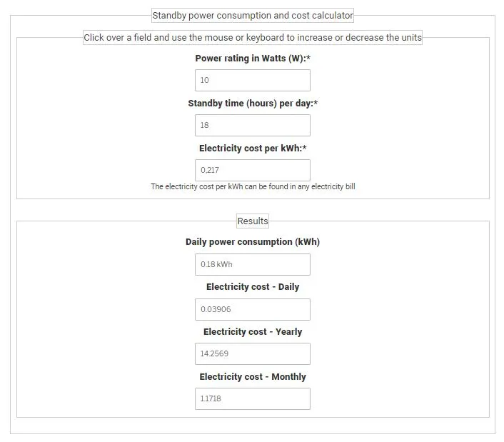Click the 'Electricity cost - Monthly' label
Viewport: 504px width, 442px height.
(253, 377)
